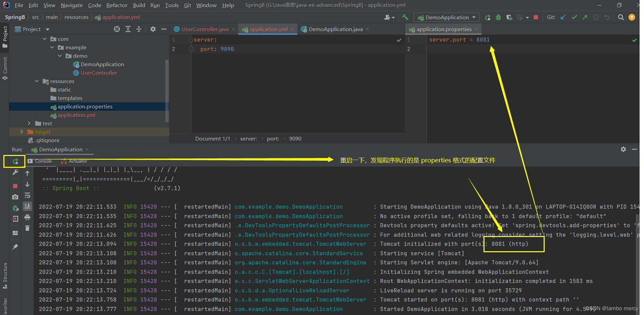Collapse all nodes in the Project tree
Image resolution: width=644 pixels, height=315 pixels.
[139, 29]
